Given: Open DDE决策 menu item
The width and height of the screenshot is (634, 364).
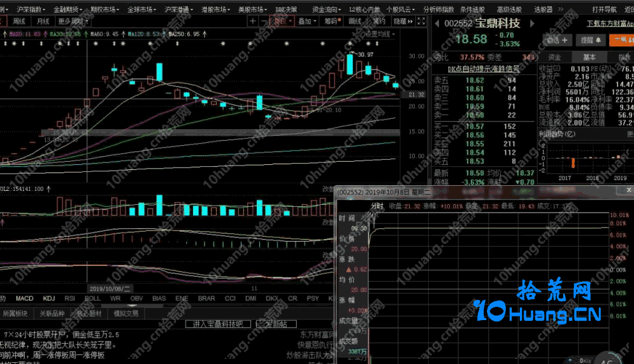Looking at the screenshot, I should pyautogui.click(x=286, y=10).
